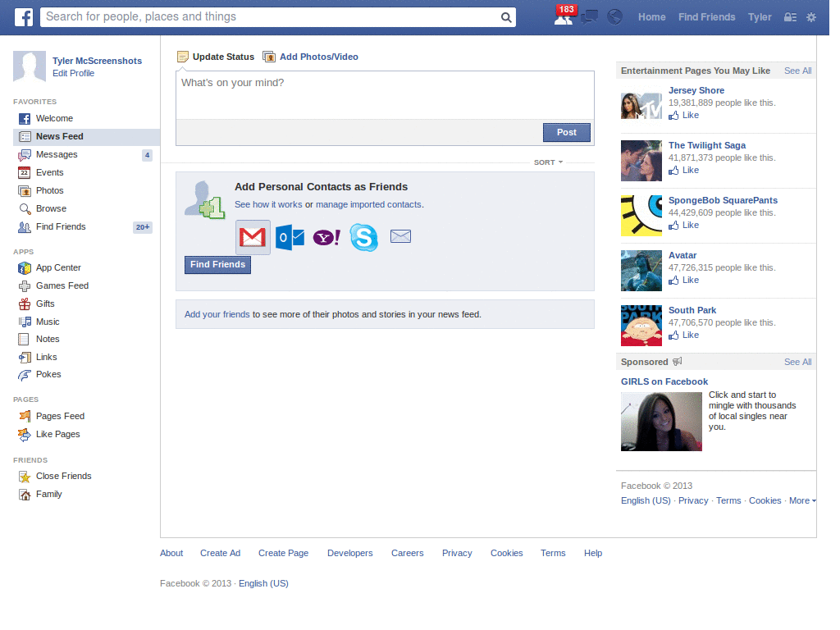840x630 pixels.
Task: Select the Skype contacts icon
Action: point(363,237)
